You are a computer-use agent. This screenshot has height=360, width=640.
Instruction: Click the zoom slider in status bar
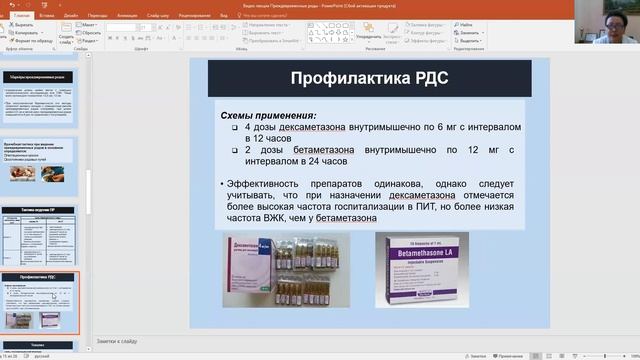click(x=605, y=356)
